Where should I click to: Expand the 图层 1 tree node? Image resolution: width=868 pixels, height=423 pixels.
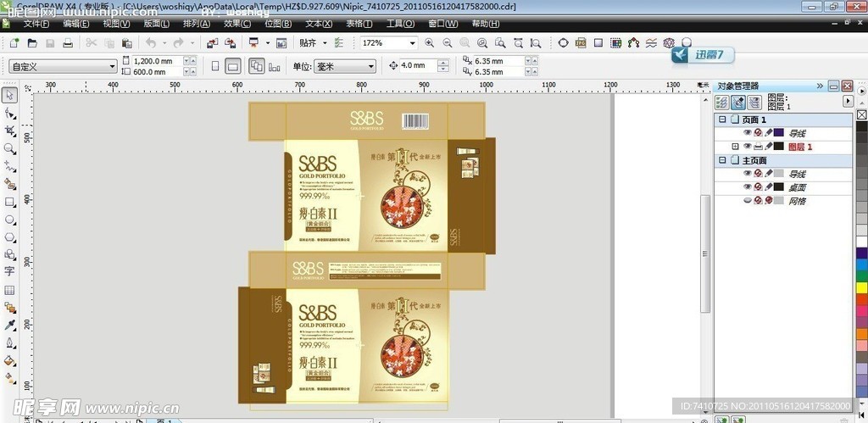coord(735,147)
